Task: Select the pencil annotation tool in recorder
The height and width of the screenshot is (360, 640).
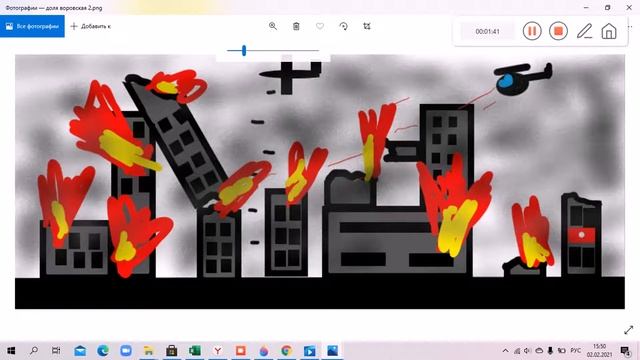Action: click(584, 31)
